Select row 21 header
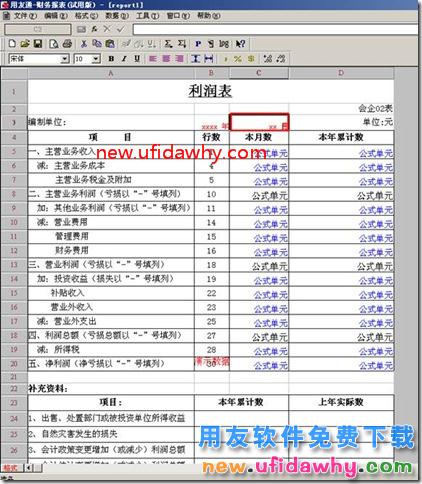 (x=14, y=377)
